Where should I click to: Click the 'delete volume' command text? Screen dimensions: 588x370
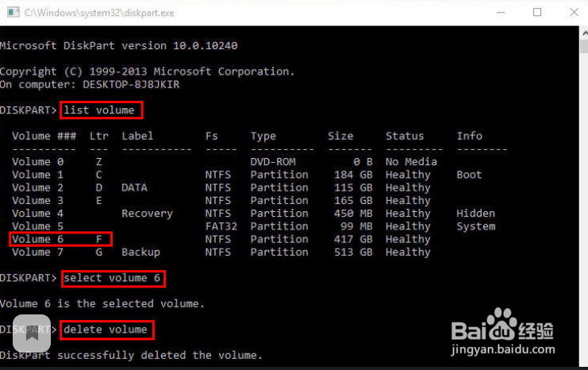click(x=106, y=330)
